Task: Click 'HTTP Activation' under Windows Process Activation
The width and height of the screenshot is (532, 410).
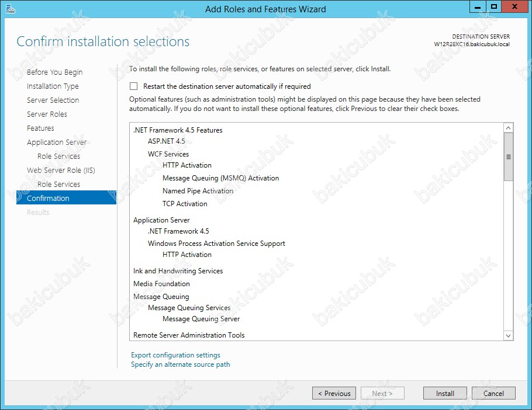Action: pos(187,255)
